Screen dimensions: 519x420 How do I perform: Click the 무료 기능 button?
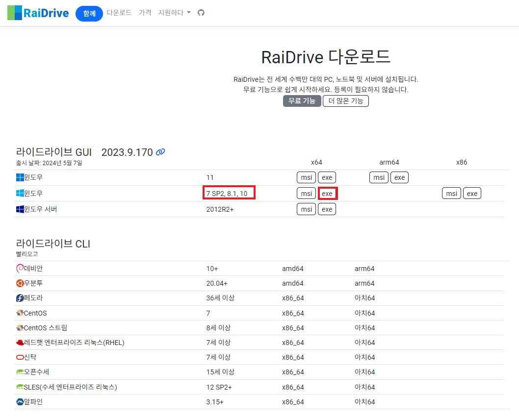tap(302, 101)
